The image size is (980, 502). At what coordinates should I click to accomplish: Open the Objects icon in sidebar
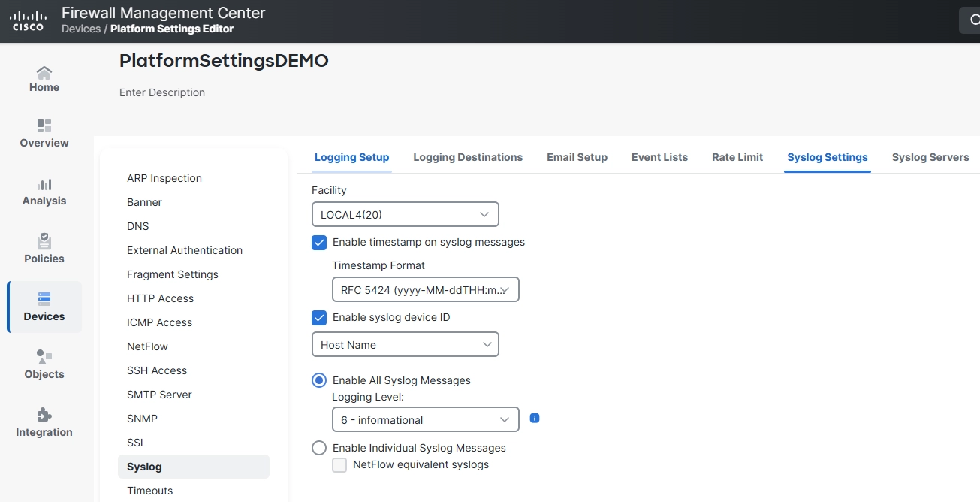click(44, 357)
